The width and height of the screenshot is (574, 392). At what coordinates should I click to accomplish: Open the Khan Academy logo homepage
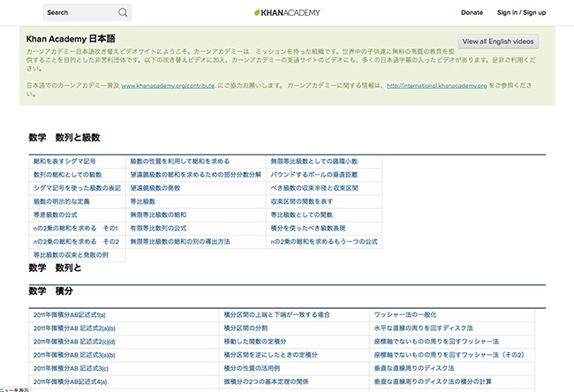point(287,12)
